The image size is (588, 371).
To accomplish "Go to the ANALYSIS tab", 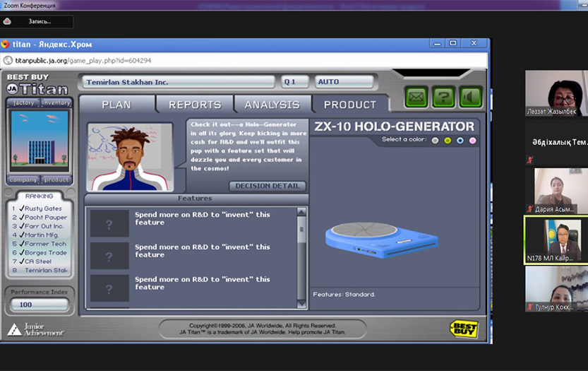I will tap(272, 105).
